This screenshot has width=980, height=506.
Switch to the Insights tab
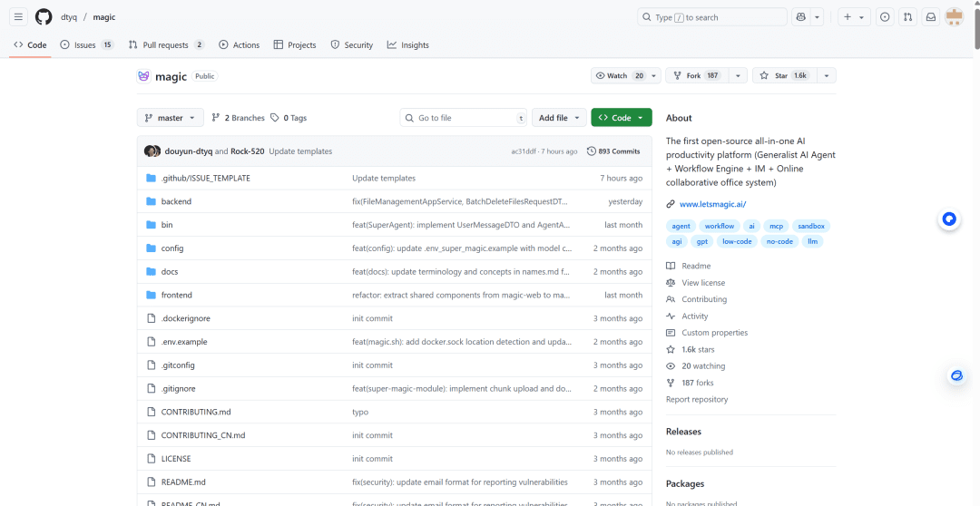coord(408,45)
